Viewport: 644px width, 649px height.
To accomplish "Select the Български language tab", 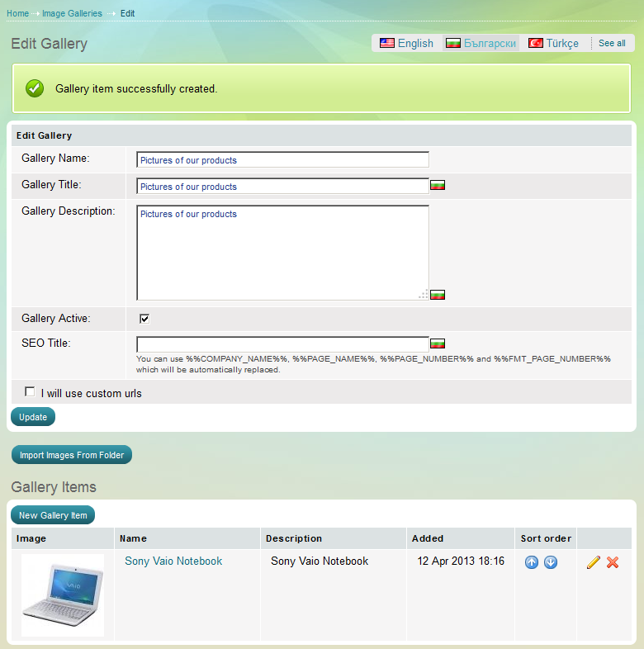I will point(481,43).
